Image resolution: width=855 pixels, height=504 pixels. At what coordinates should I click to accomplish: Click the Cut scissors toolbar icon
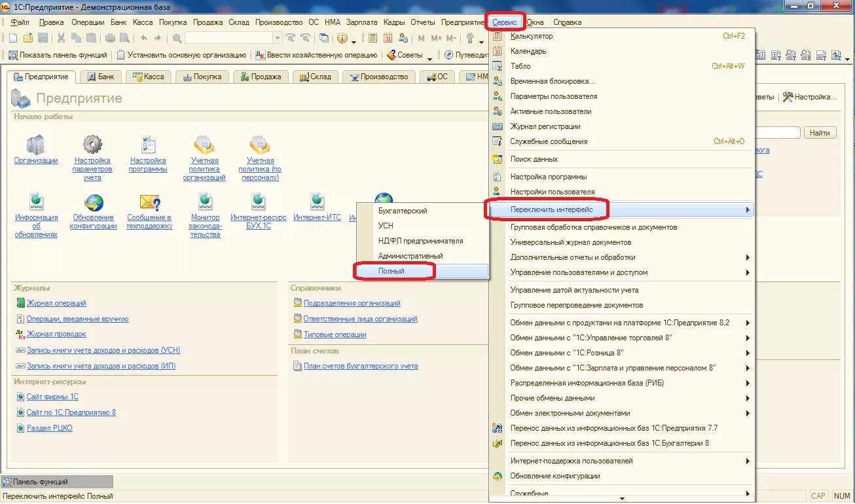tap(61, 38)
